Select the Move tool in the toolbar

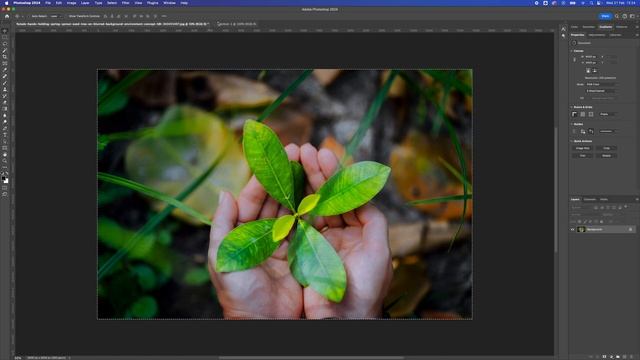pos(5,31)
